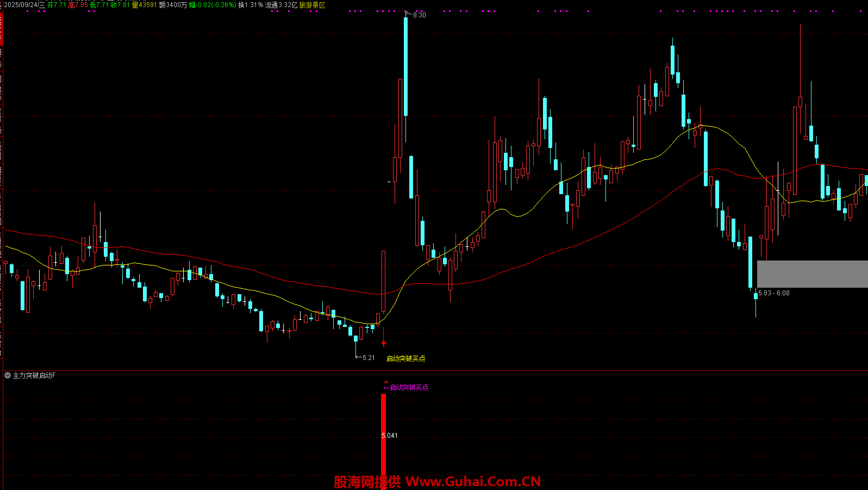This screenshot has width=868, height=490.
Task: Open the 旅游景区 sector link
Action: (313, 5)
